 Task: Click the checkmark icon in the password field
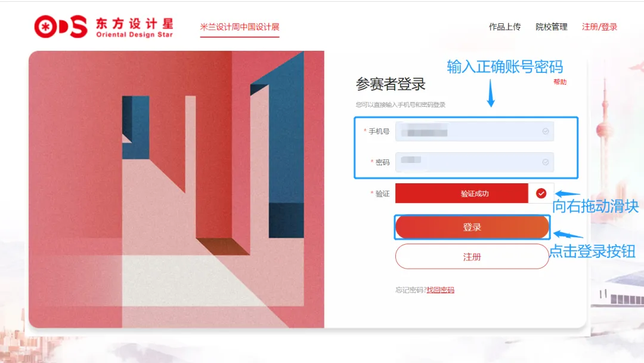click(546, 162)
